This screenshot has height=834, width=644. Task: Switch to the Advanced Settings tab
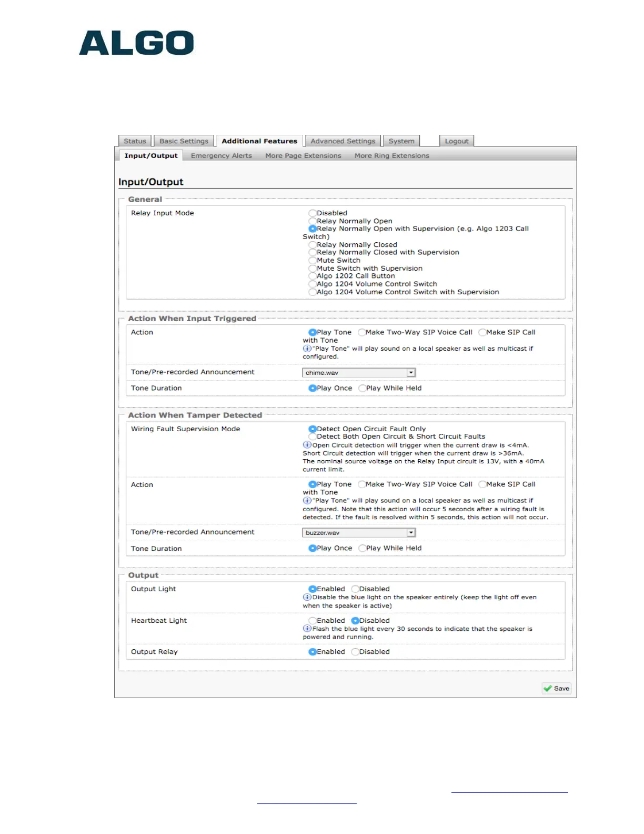343,141
